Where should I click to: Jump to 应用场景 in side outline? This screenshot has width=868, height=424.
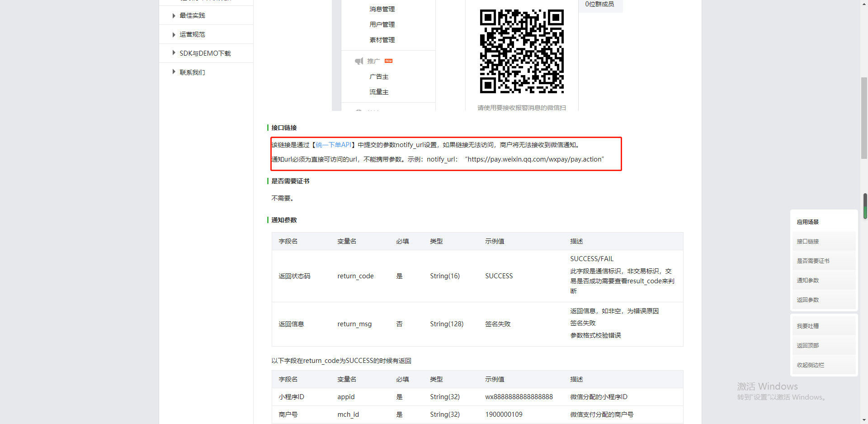point(808,222)
